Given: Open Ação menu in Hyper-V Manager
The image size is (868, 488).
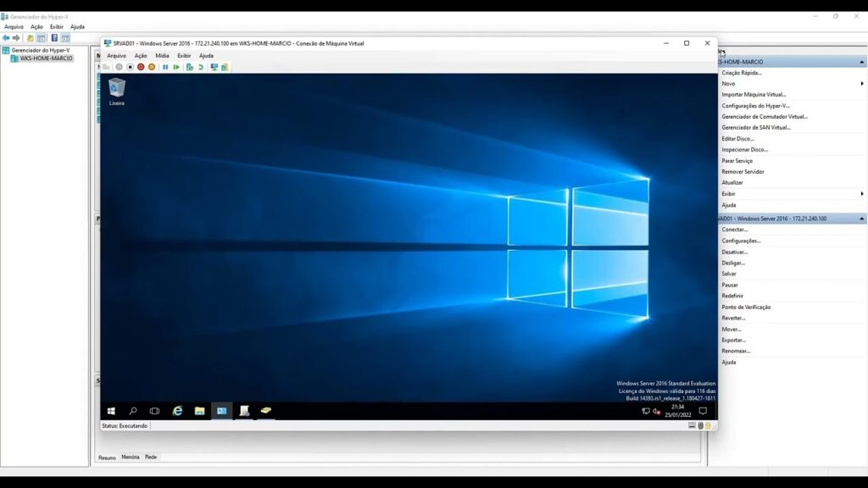Looking at the screenshot, I should coord(36,26).
